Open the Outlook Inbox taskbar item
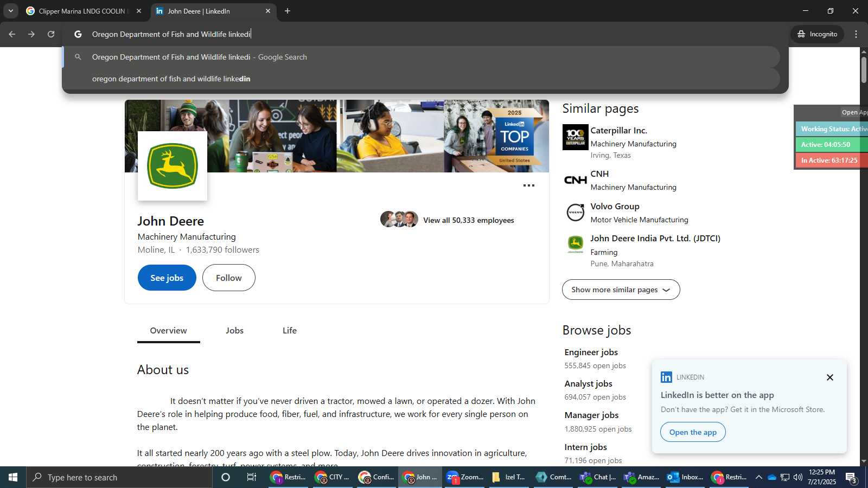Screen dimensions: 868x488 pyautogui.click(x=685, y=477)
